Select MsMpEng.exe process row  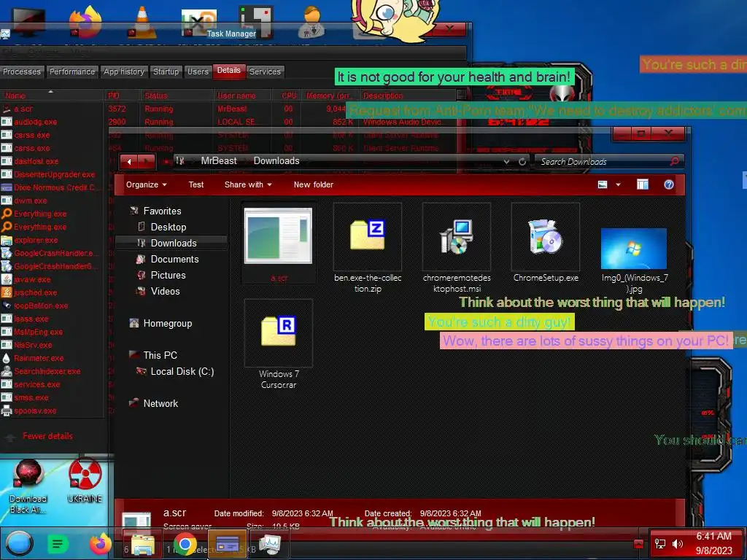[53, 332]
